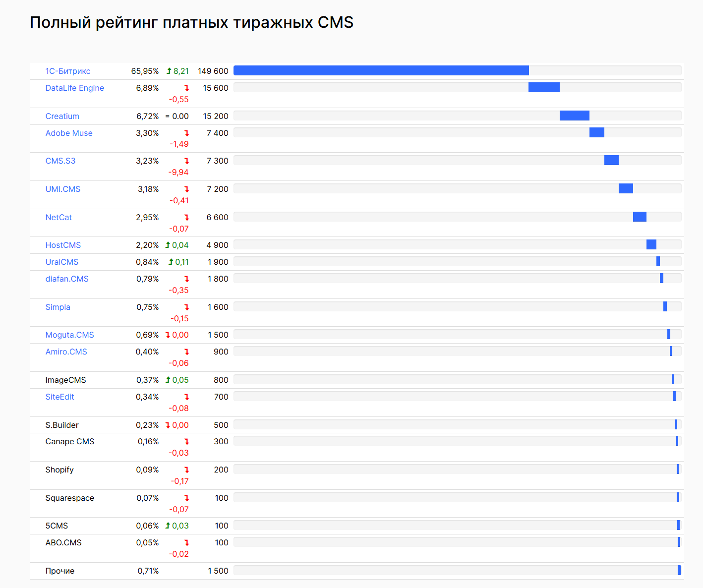Select the S.Builder row name
703x588 pixels.
[62, 425]
